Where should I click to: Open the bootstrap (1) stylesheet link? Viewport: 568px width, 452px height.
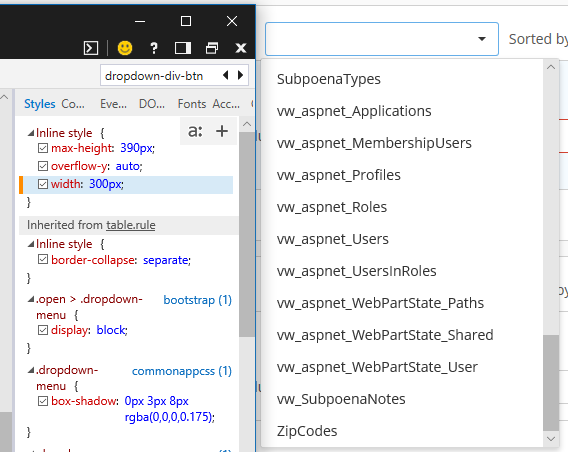click(197, 300)
